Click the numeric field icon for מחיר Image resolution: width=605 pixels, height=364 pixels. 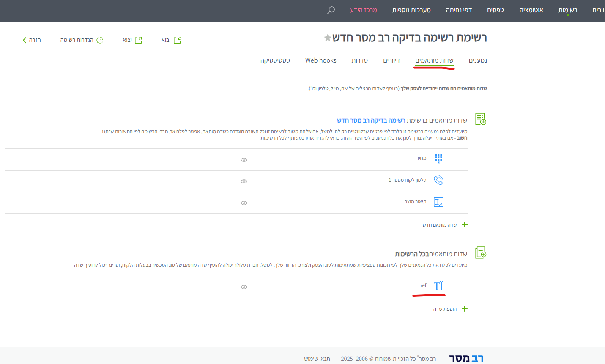(x=438, y=159)
